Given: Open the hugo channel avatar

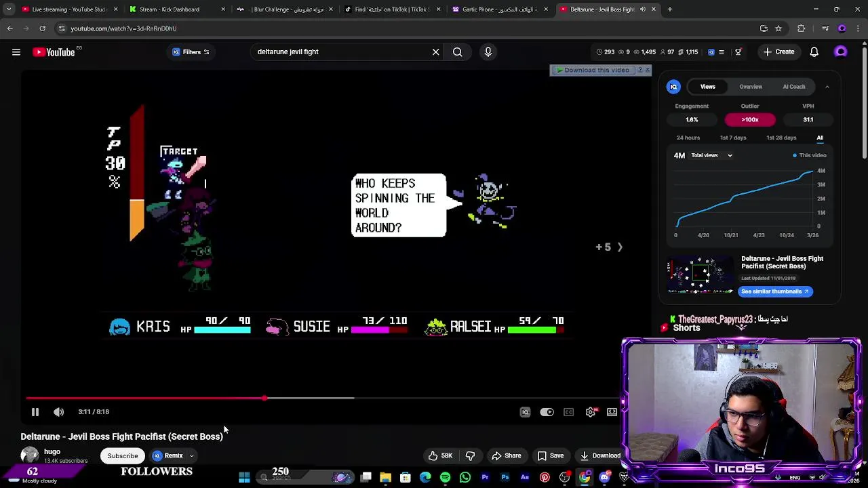Looking at the screenshot, I should pyautogui.click(x=30, y=455).
